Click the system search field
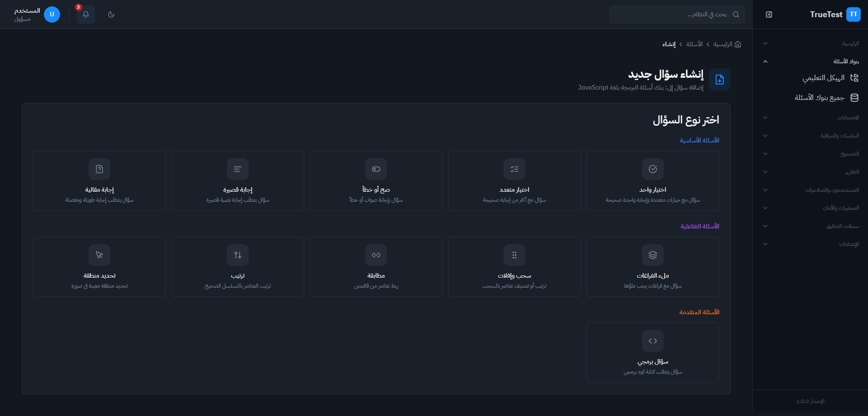This screenshot has height=416, width=868. pos(674,14)
